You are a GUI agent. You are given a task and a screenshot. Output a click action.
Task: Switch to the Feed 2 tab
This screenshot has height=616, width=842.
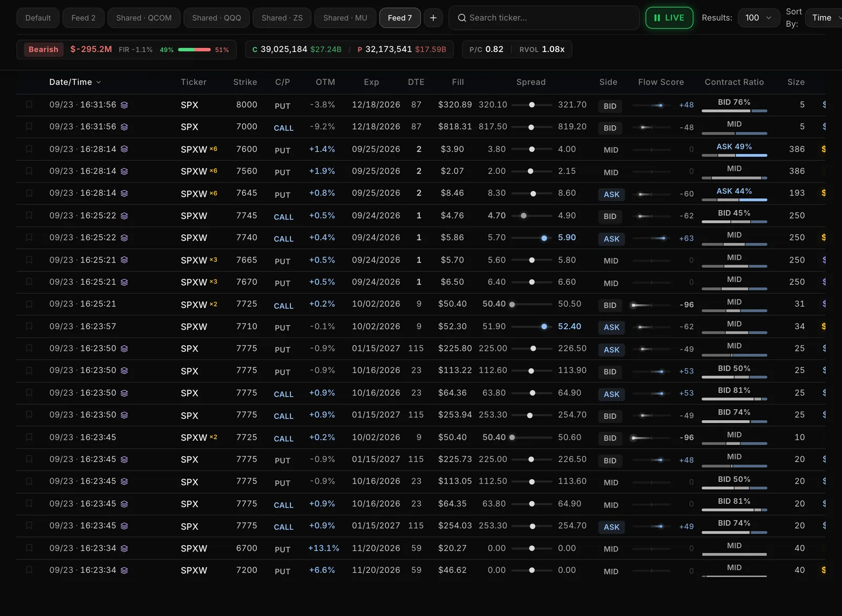(x=84, y=18)
